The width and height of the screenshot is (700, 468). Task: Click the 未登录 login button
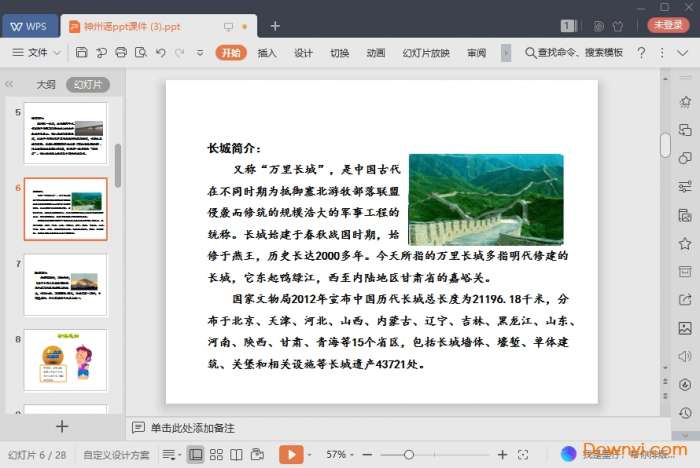(x=667, y=25)
